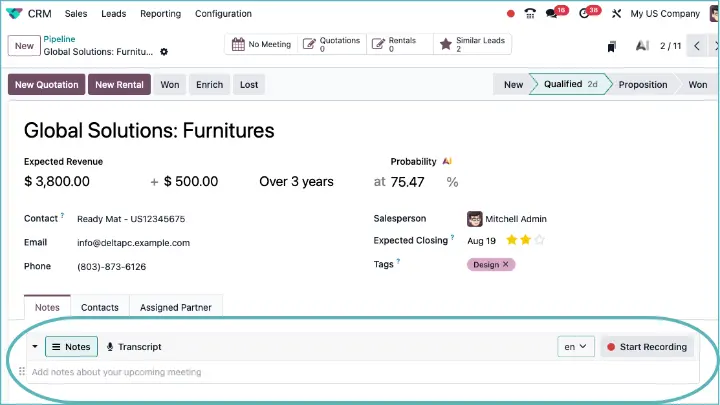Click New Rental button
The height and width of the screenshot is (405, 720).
click(x=119, y=84)
